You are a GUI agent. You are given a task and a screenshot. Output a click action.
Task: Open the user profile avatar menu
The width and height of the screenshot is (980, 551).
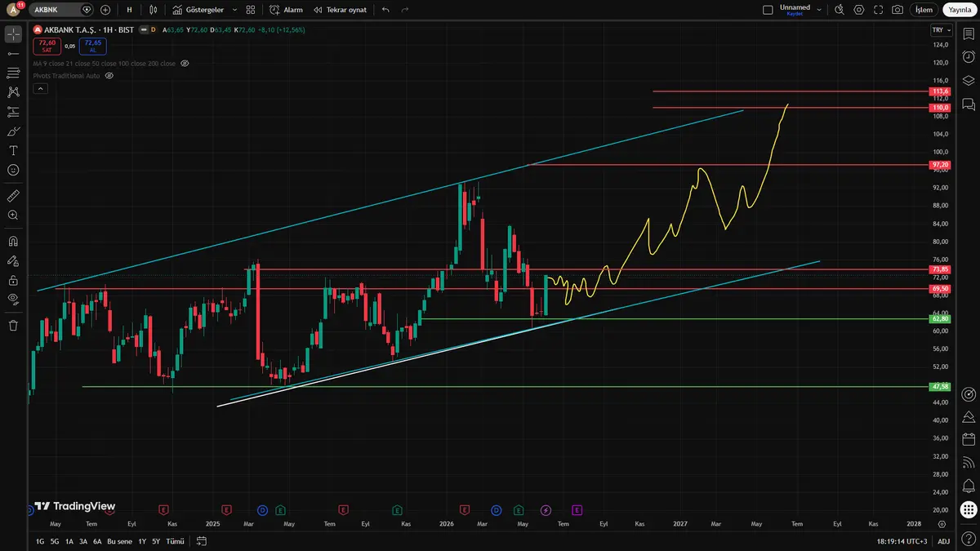pos(12,10)
